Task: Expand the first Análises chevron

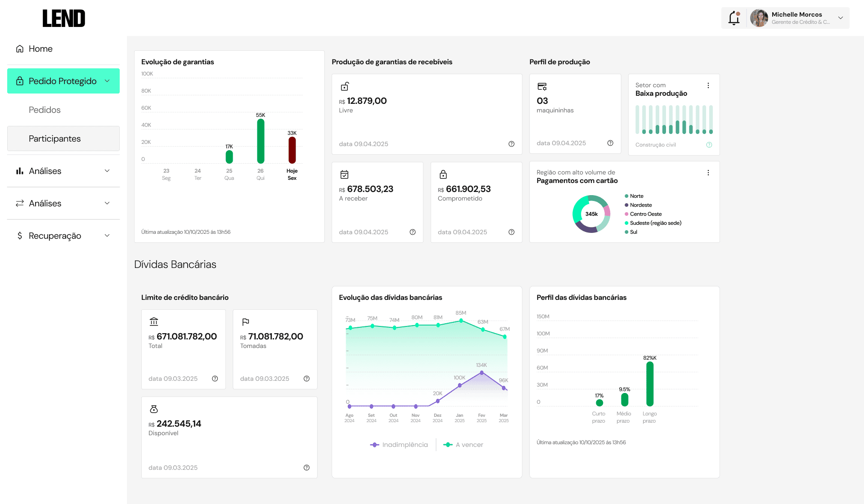Action: pyautogui.click(x=107, y=171)
